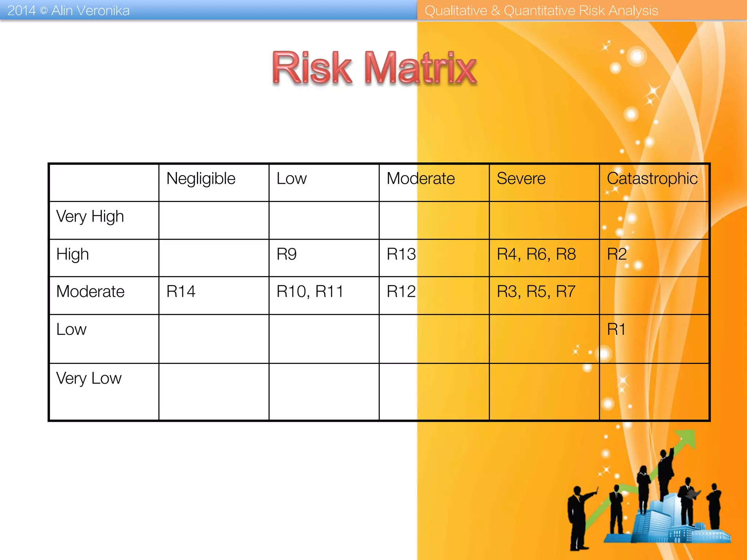Click the 'Risk Matrix' slide title
This screenshot has width=747, height=560.
click(x=374, y=68)
